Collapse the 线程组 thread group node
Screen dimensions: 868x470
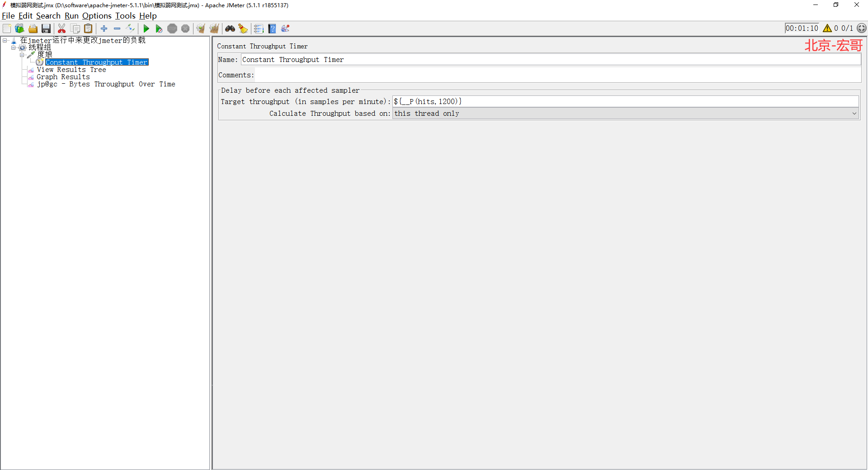(14, 47)
